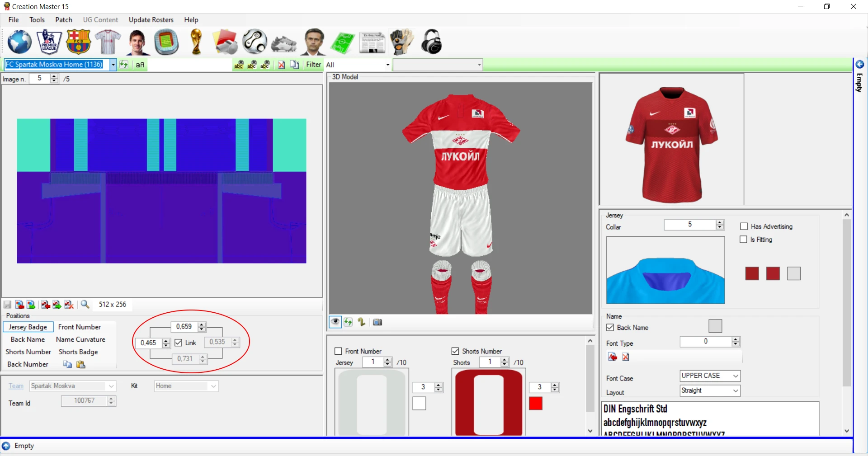This screenshot has width=868, height=456.
Task: Click the save floppy disk icon
Action: [8, 305]
